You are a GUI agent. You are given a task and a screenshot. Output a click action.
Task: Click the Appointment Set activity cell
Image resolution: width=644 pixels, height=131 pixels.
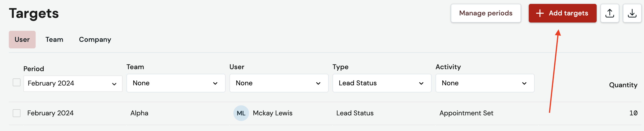click(x=466, y=113)
